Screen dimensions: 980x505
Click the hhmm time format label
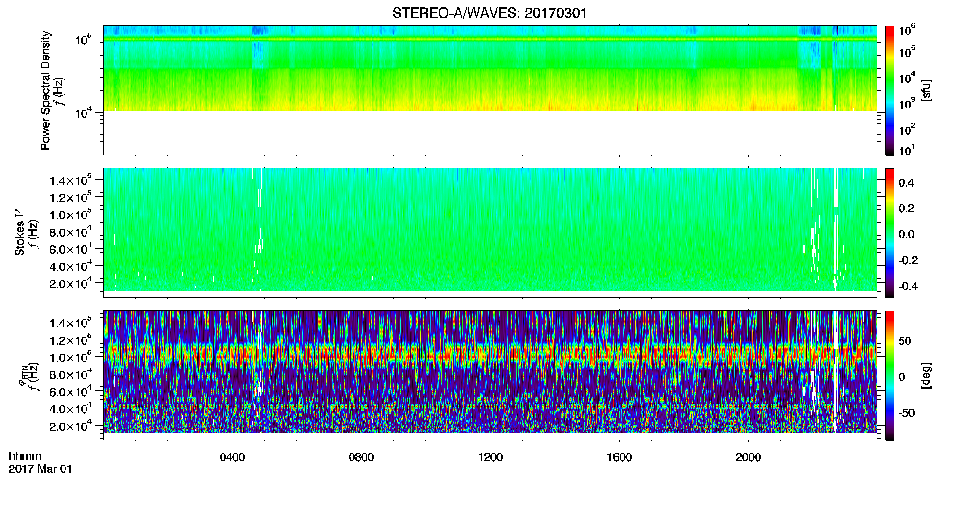(x=25, y=456)
